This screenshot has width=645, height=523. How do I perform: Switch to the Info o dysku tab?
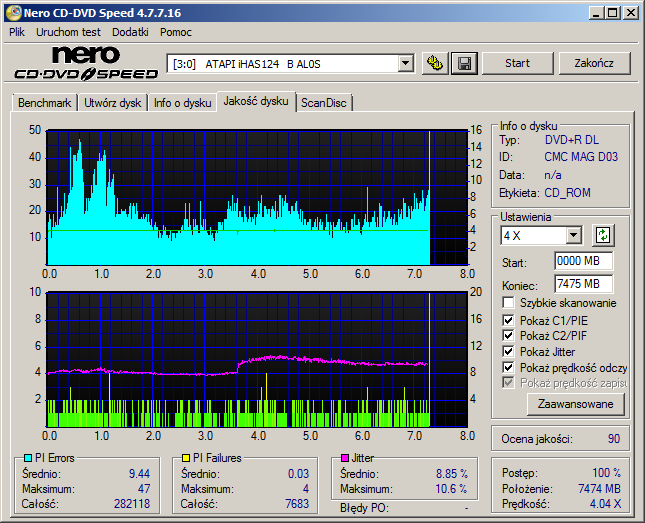tap(183, 103)
